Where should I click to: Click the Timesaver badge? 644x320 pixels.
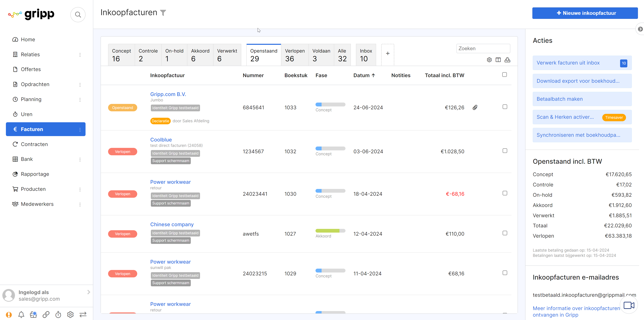[614, 118]
